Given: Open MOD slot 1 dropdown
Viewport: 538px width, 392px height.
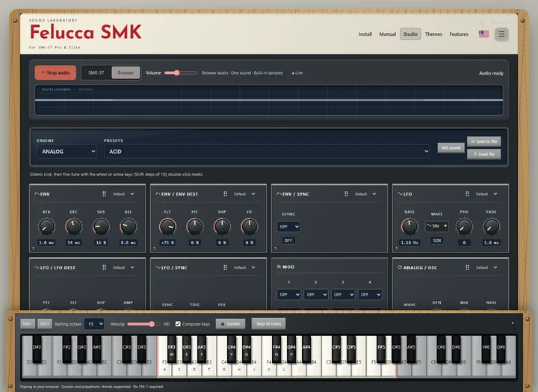Looking at the screenshot, I should (x=288, y=294).
